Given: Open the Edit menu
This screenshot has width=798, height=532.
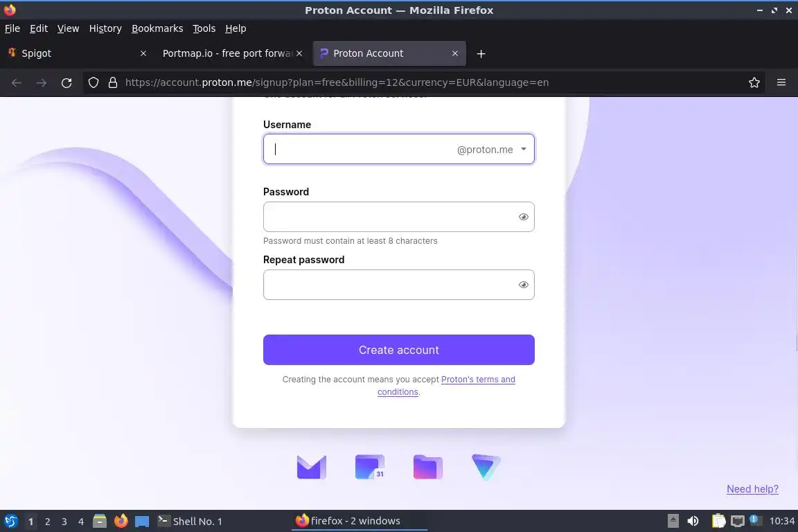Looking at the screenshot, I should coord(39,28).
